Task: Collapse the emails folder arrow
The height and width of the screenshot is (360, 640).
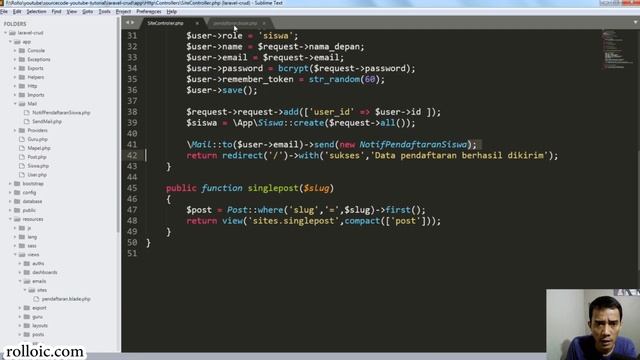Action: [20, 281]
